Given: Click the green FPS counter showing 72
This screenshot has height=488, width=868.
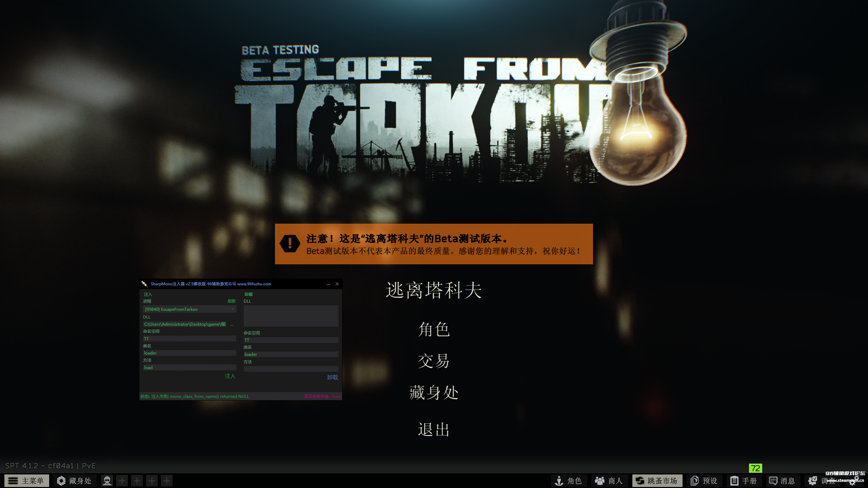Looking at the screenshot, I should point(755,468).
